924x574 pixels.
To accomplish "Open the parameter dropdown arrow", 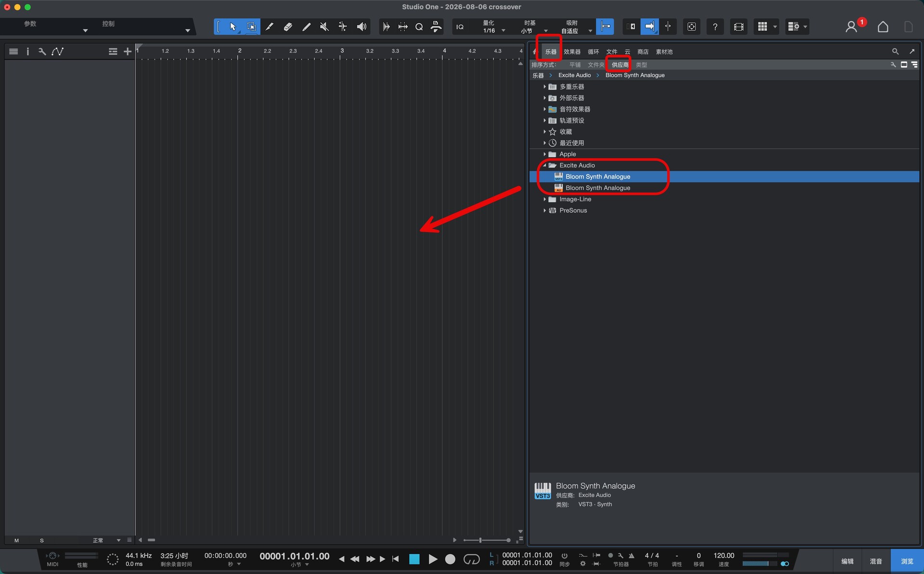I will [85, 30].
